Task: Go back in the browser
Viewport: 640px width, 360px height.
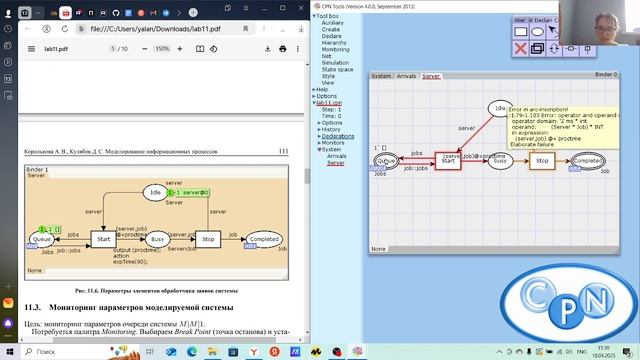Action: 28,29
